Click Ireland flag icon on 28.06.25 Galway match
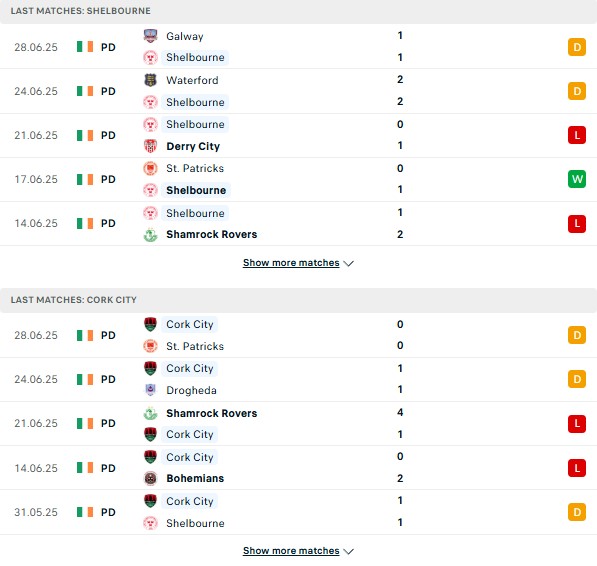597x566 pixels. pos(85,47)
